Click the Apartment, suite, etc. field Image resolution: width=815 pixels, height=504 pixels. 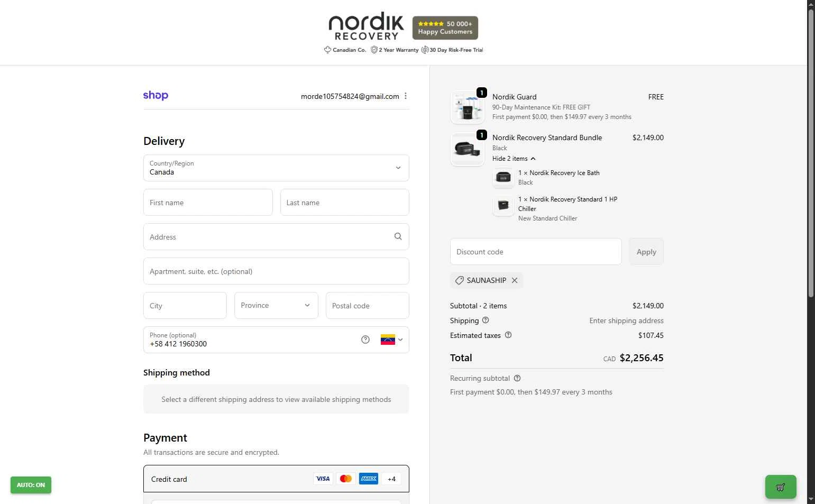276,271
